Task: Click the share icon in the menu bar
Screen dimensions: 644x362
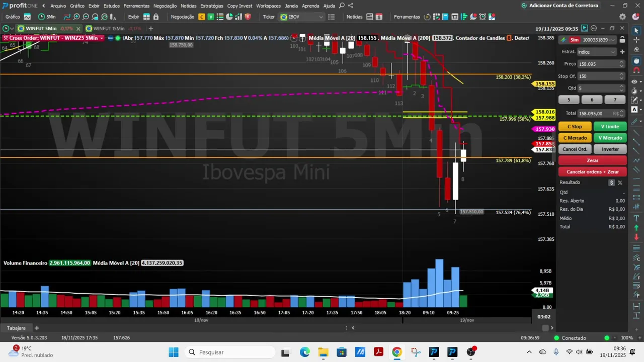Action: click(x=351, y=6)
